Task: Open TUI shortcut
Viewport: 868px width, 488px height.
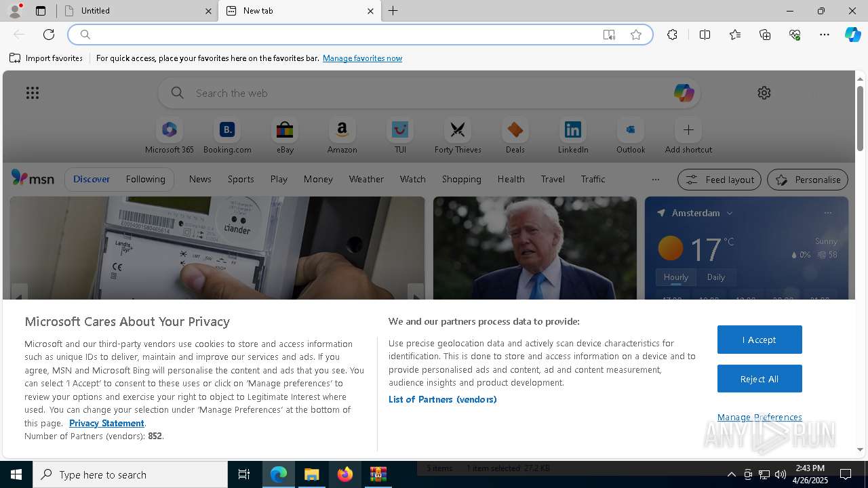Action: click(400, 136)
